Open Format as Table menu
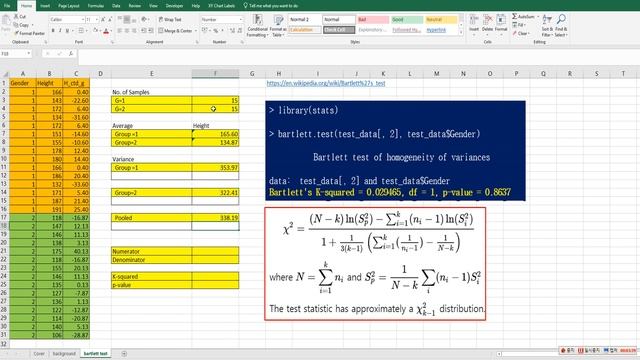Viewport: 640px width, 360px height. coord(278,25)
